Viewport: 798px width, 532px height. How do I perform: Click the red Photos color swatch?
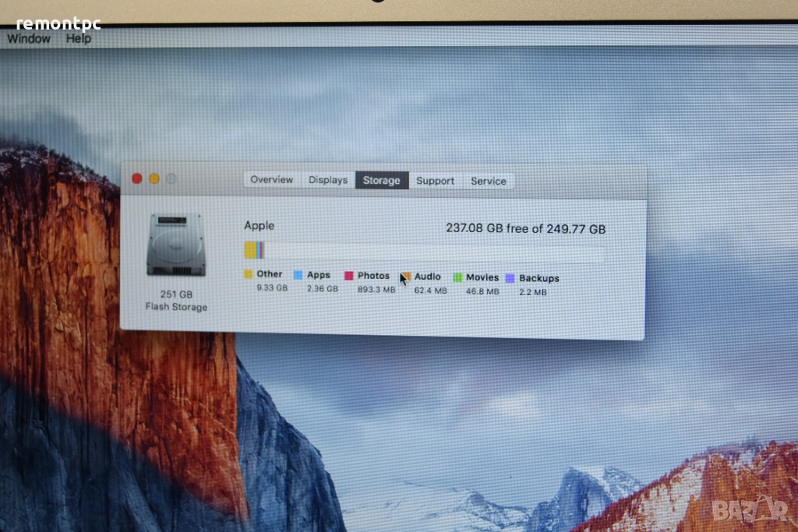point(348,276)
